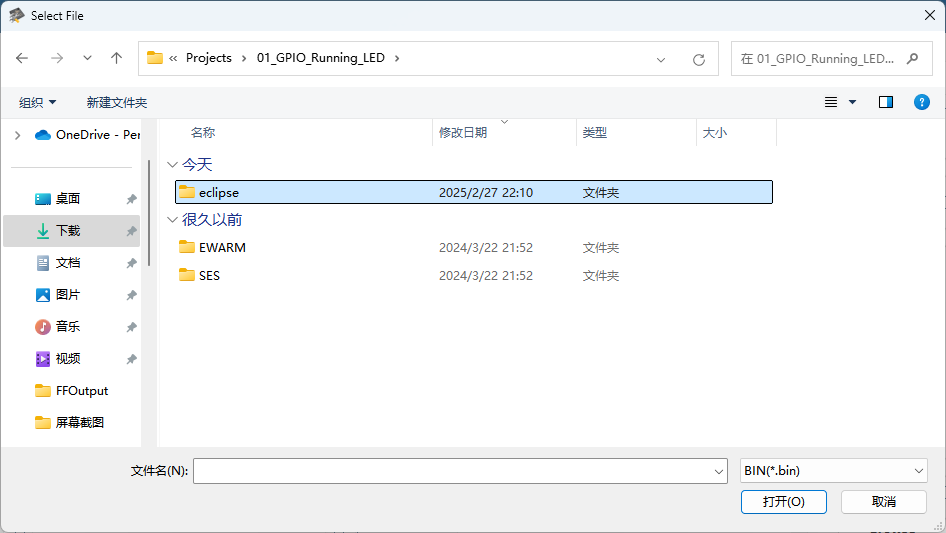This screenshot has height=533, width=946.
Task: Open the recent locations dropdown arrow
Action: pos(85,58)
